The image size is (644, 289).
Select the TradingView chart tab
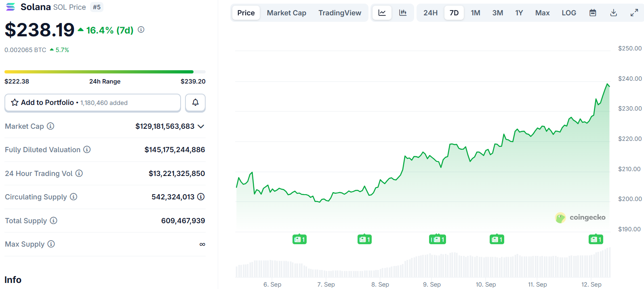(340, 13)
